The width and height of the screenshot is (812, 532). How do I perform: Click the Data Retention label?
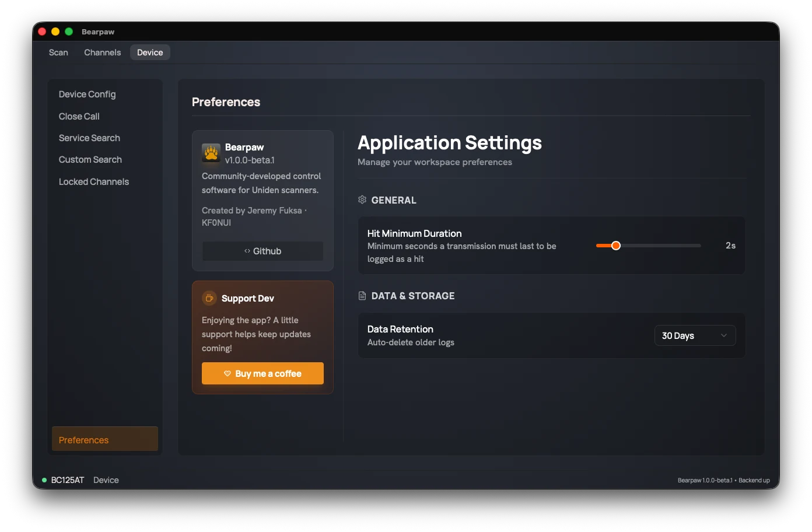coord(400,329)
